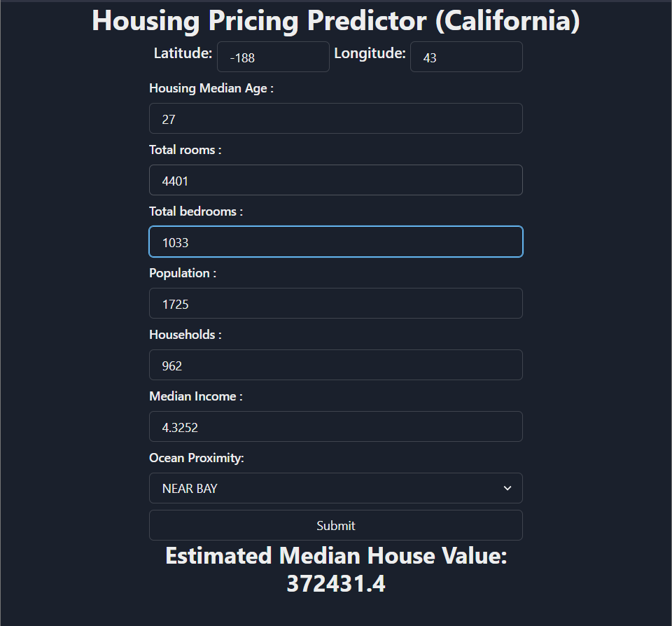Image resolution: width=672 pixels, height=626 pixels.
Task: Click the Total rooms input showing 4401
Action: click(335, 180)
